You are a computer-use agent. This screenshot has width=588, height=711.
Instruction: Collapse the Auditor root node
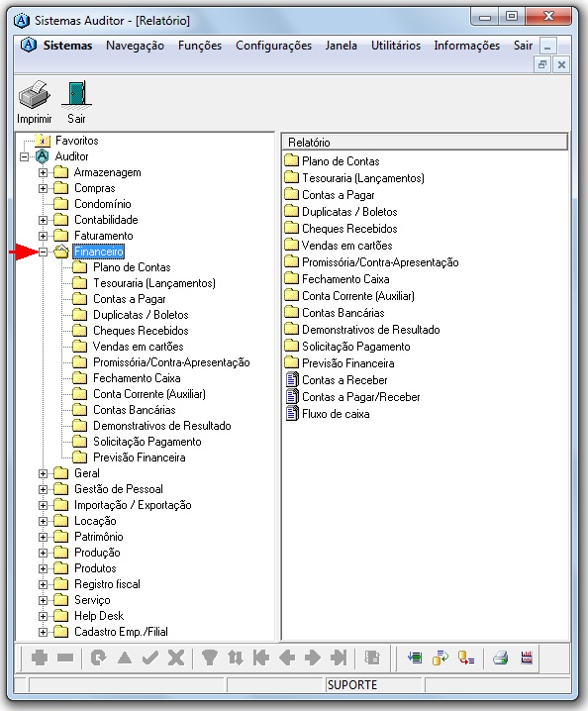pos(24,156)
